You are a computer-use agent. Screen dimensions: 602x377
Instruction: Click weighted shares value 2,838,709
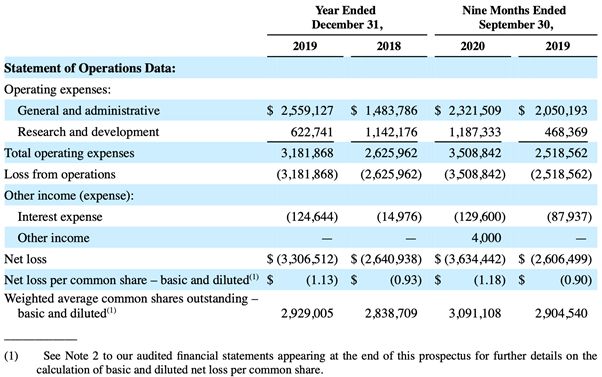tap(391, 313)
